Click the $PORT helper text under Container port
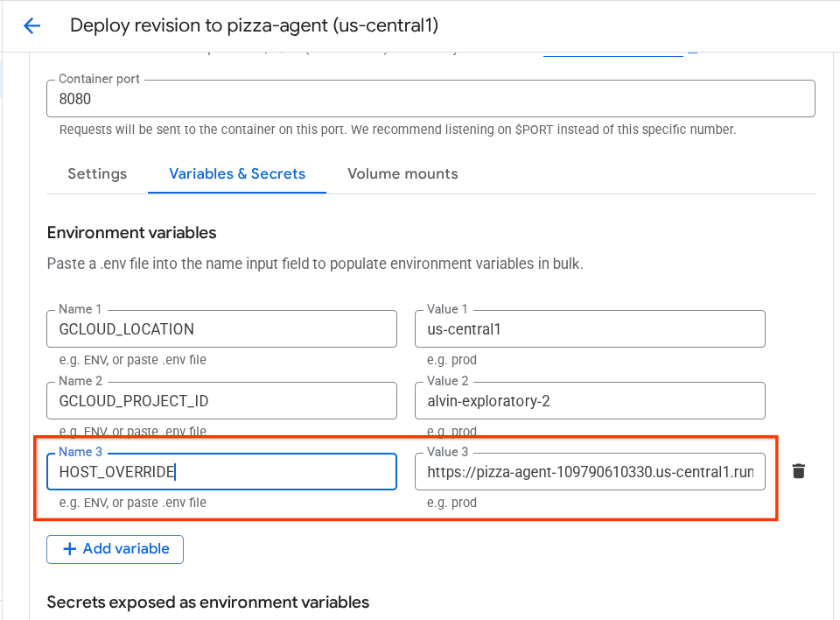 pyautogui.click(x=397, y=130)
